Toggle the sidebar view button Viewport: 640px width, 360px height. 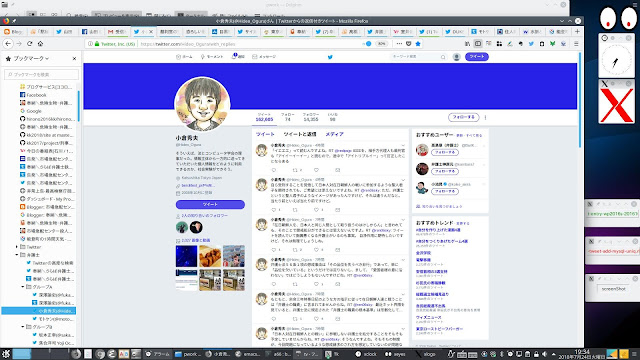click(x=478, y=44)
